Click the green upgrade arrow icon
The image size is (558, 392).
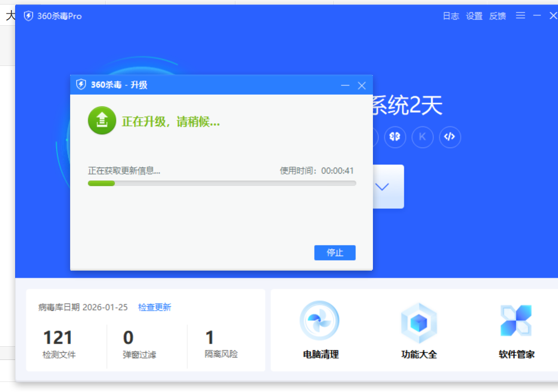[101, 120]
